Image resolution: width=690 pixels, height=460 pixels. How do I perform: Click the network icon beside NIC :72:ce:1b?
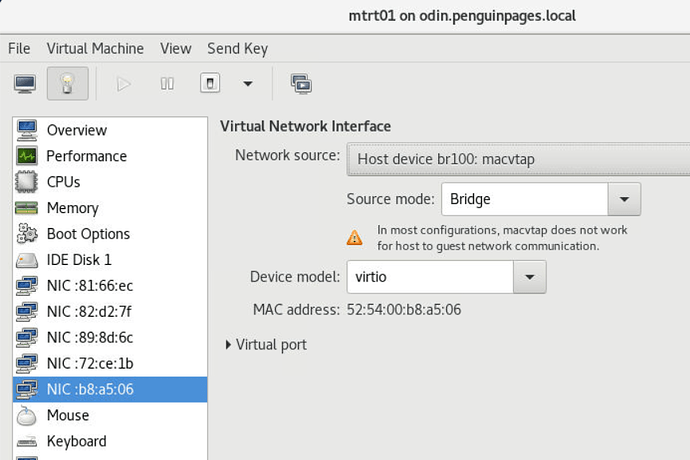point(27,364)
